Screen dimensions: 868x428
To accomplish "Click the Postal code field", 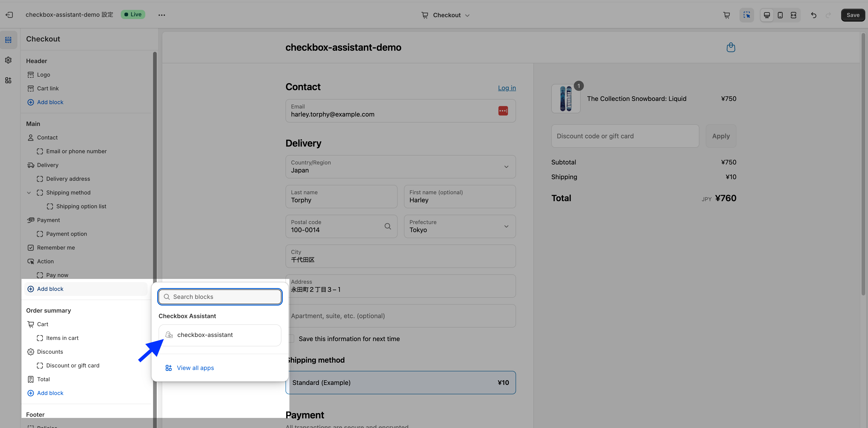I will click(x=341, y=226).
